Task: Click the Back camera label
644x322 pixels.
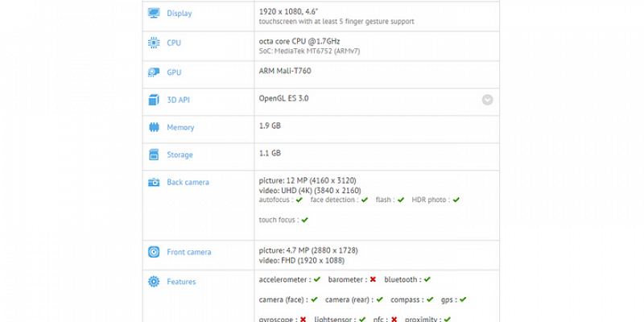Action: (x=188, y=183)
